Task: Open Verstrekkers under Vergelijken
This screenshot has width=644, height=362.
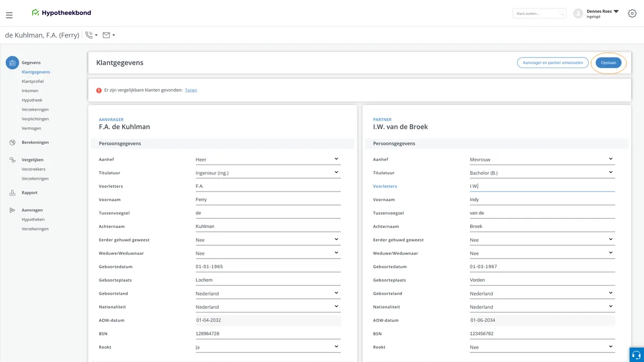Action: (34, 169)
